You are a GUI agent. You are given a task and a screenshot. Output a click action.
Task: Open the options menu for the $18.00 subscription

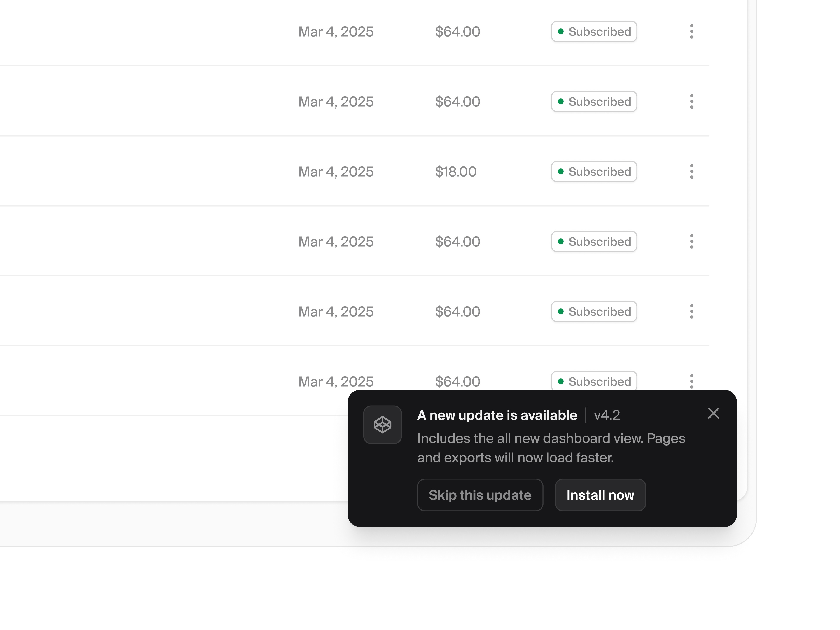click(692, 172)
